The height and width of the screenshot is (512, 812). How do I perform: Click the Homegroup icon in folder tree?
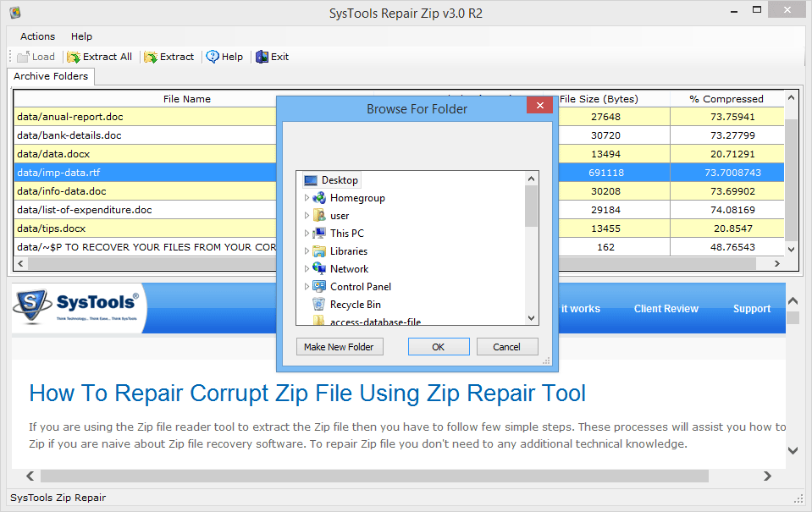tap(319, 198)
